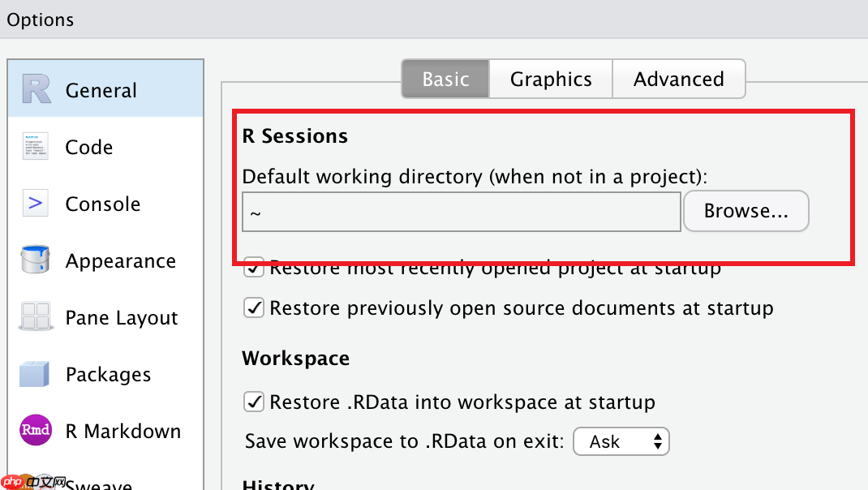Open Save workspace to .RData dropdown
This screenshot has height=490, width=868.
[x=621, y=442]
